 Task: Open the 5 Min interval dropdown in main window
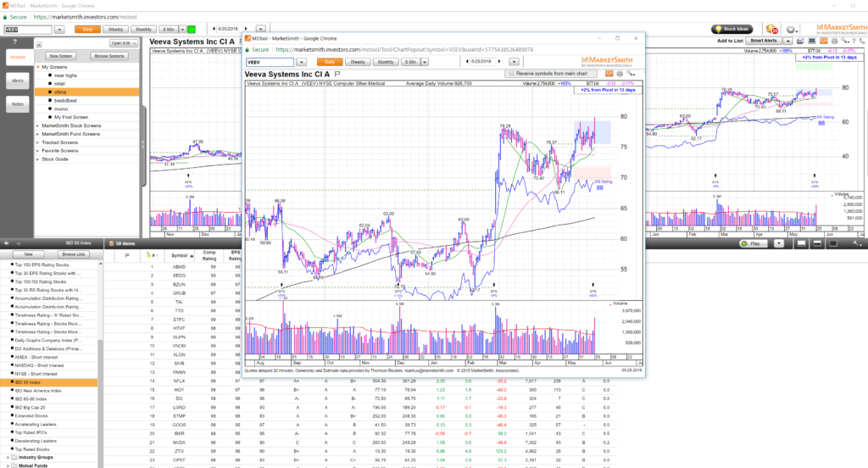click(x=182, y=30)
